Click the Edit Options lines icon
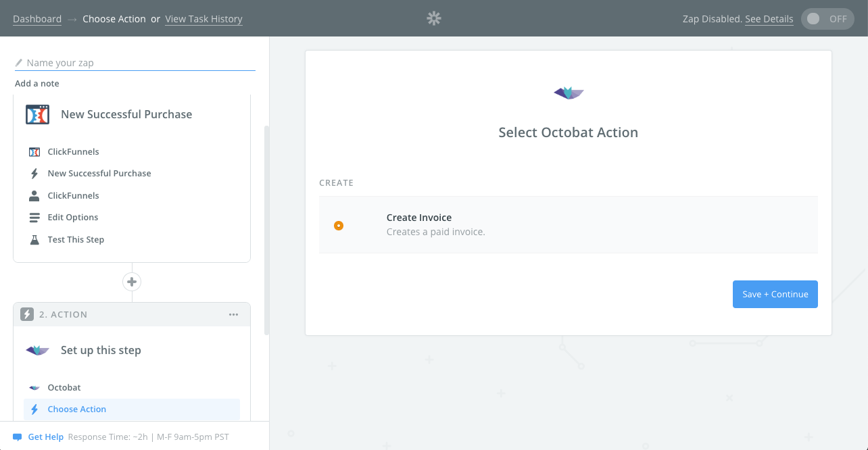 tap(34, 218)
